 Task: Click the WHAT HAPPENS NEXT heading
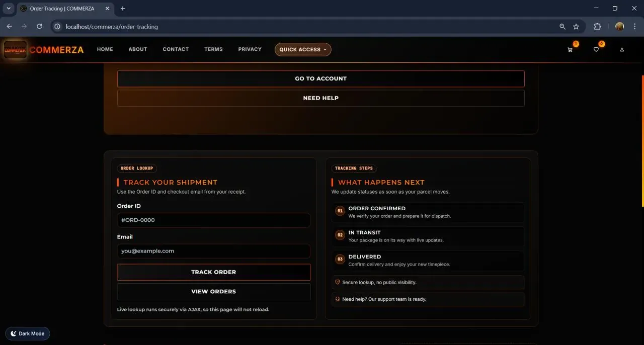[381, 183]
